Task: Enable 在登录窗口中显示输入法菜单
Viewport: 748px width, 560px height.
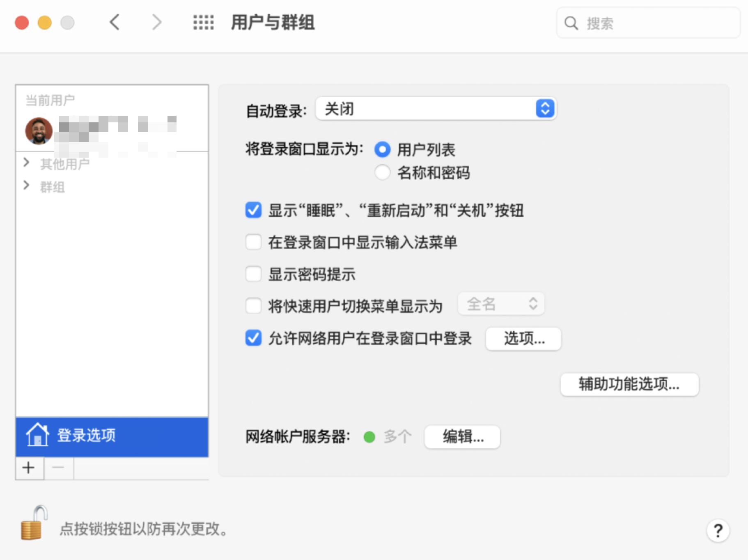Action: pyautogui.click(x=253, y=242)
